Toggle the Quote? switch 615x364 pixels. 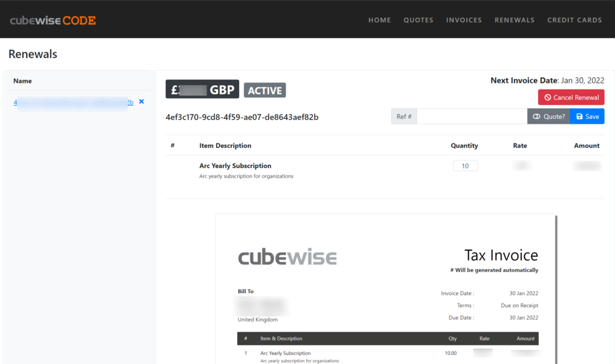[x=548, y=117]
